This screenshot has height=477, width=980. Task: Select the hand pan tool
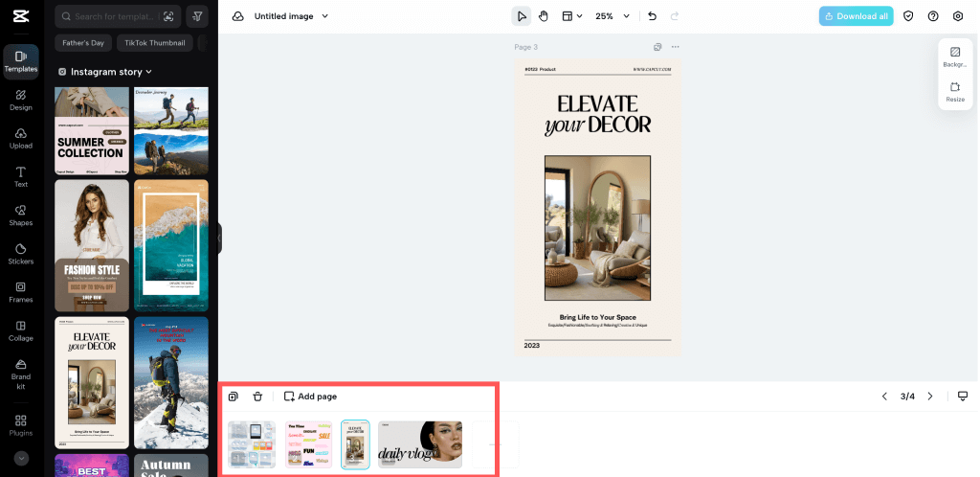(544, 17)
